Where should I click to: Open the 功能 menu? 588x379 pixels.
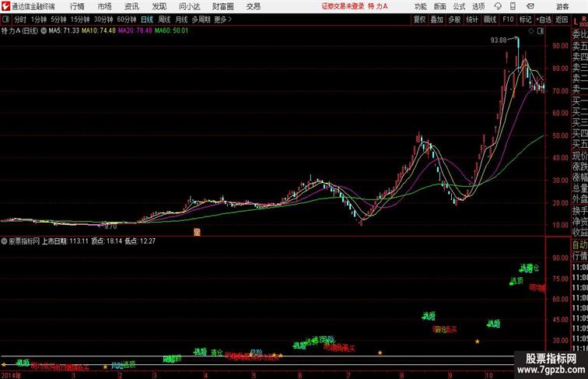coord(420,6)
